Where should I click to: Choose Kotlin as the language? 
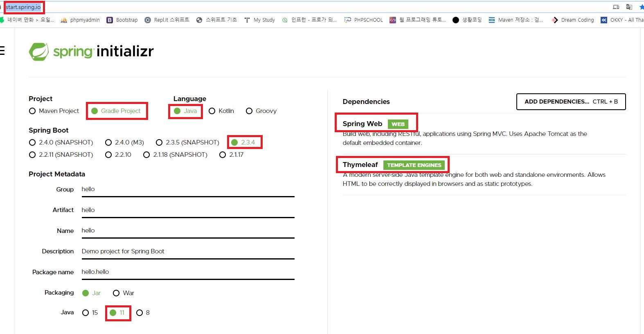point(221,111)
